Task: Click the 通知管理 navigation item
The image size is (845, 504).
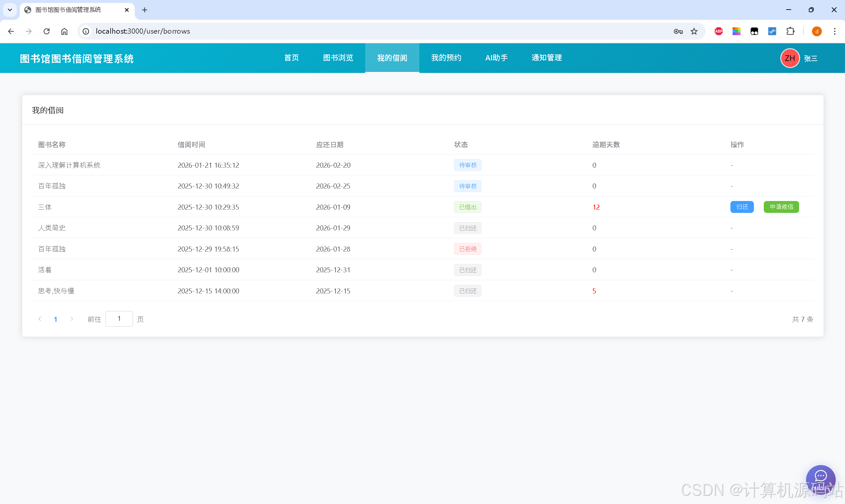Action: 546,58
